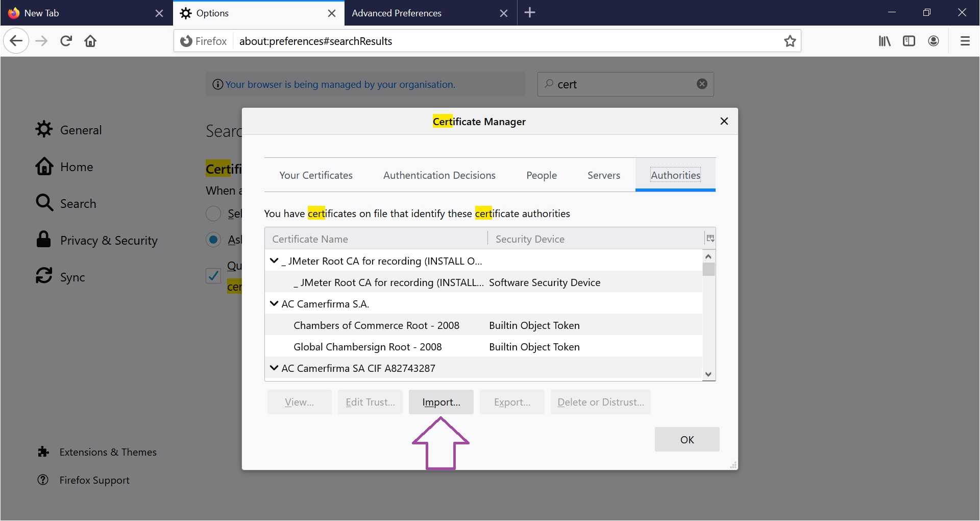Confirm with the OK button
This screenshot has height=521, width=980.
tap(687, 439)
